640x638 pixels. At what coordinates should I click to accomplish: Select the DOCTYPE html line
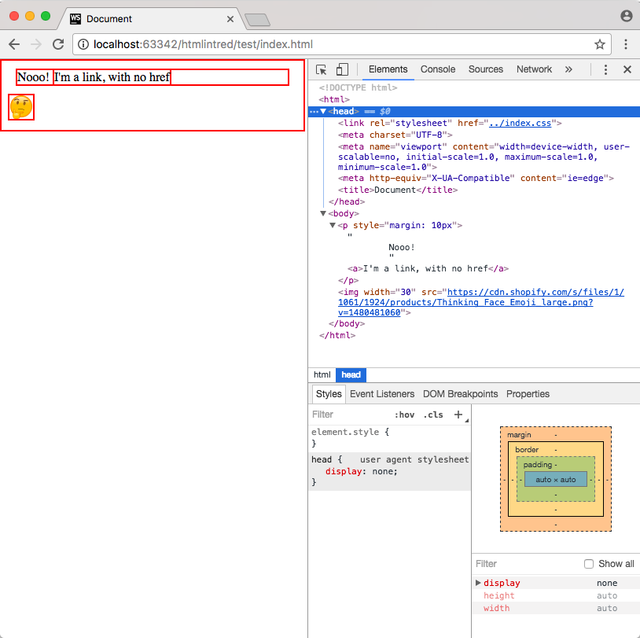pos(358,87)
